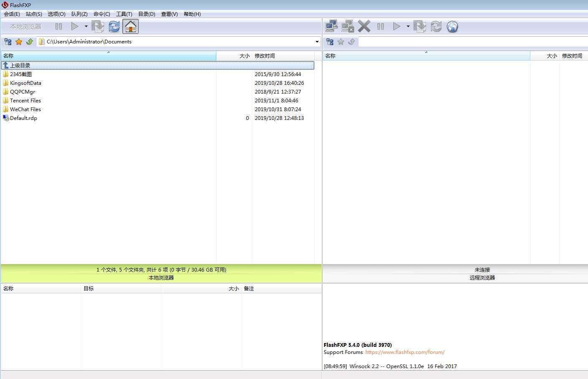This screenshot has height=379, width=588.
Task: Click the remote path input field
Action: pyautogui.click(x=472, y=42)
